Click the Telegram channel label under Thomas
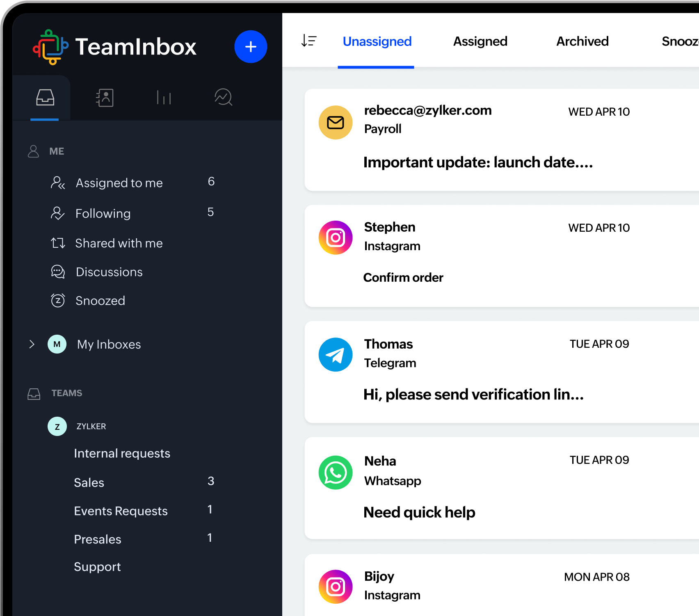The image size is (699, 616). click(x=390, y=363)
